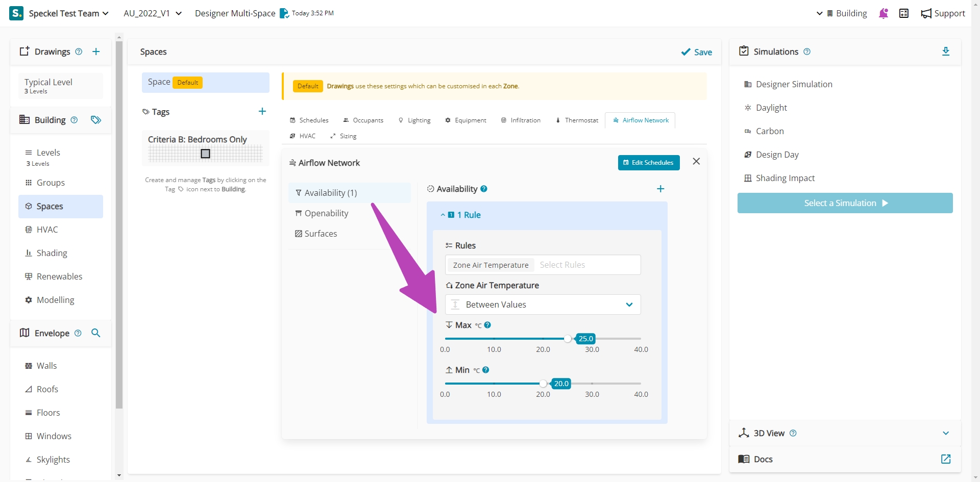Click the Save button
Screen dimensions: 980x482
coord(697,52)
